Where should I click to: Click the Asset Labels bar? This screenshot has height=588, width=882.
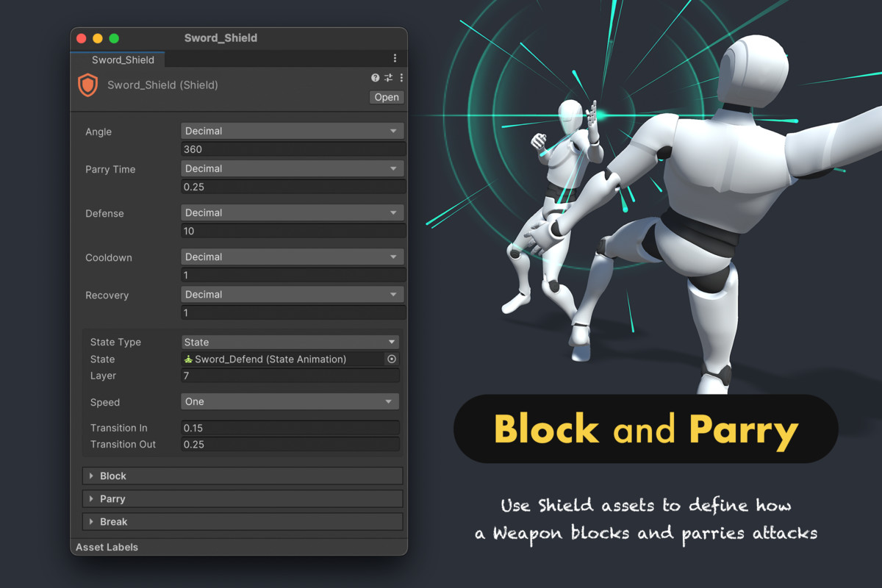click(x=107, y=547)
